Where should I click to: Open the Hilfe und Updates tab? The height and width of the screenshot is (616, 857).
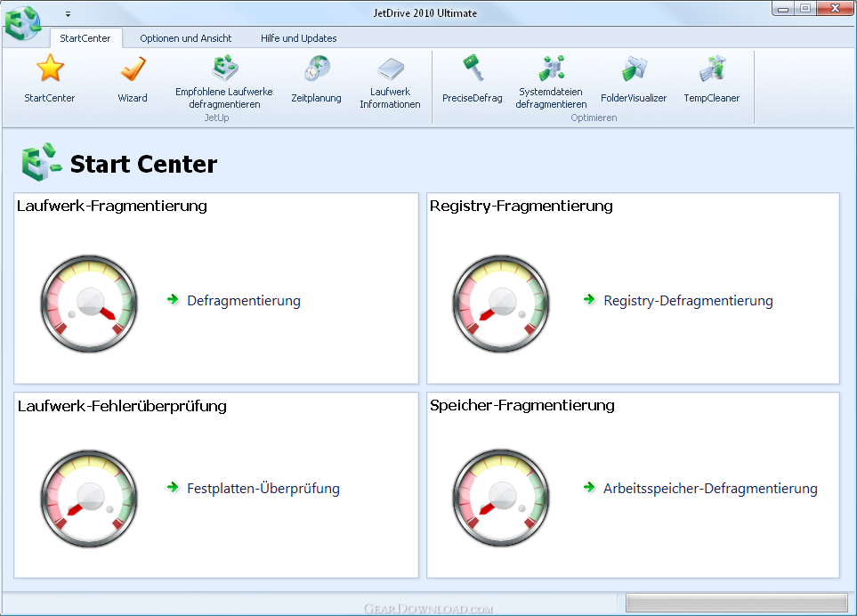[x=298, y=38]
